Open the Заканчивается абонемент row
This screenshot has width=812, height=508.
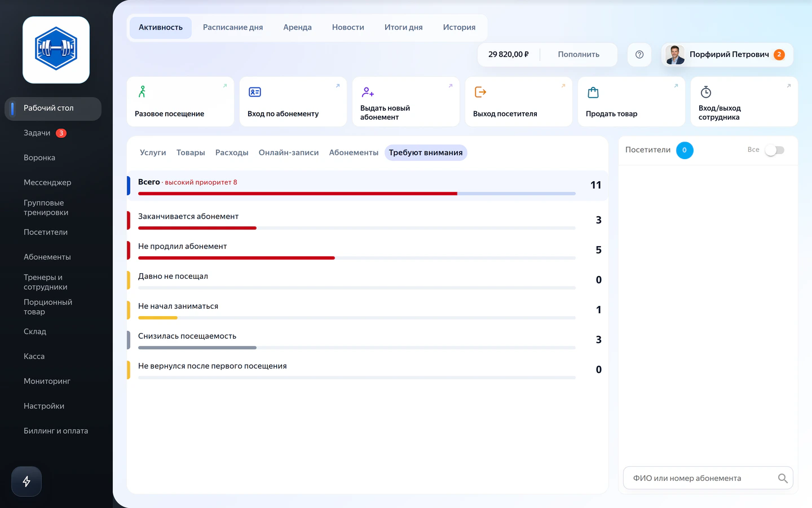[x=368, y=220]
